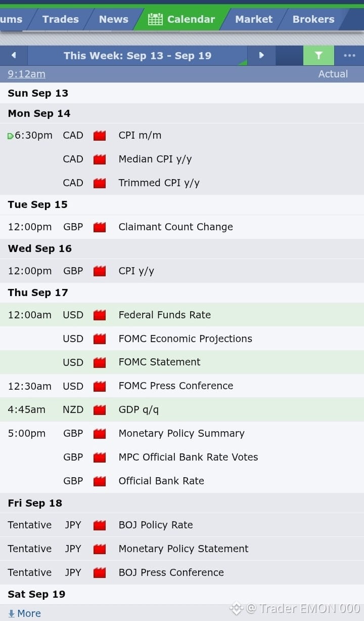
Task: Open the Official Bank Rate event
Action: pos(182,481)
